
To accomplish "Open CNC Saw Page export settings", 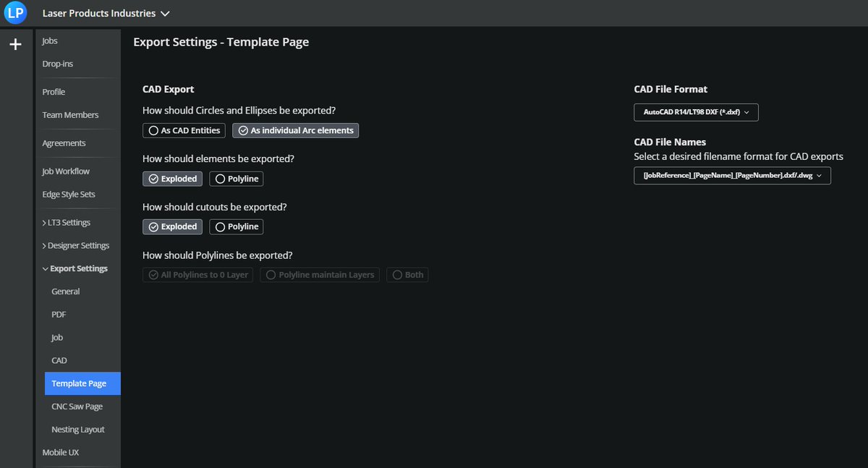I will (77, 407).
